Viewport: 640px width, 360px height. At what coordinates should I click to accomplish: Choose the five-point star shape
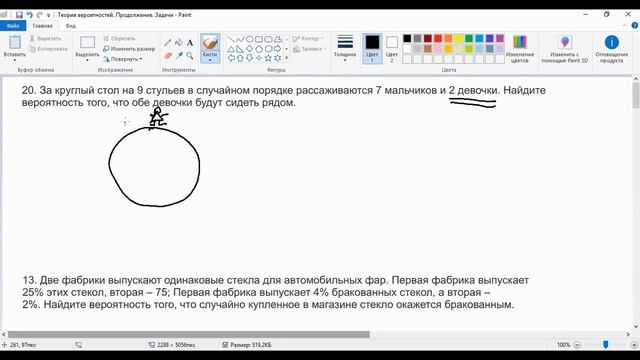coord(268,58)
